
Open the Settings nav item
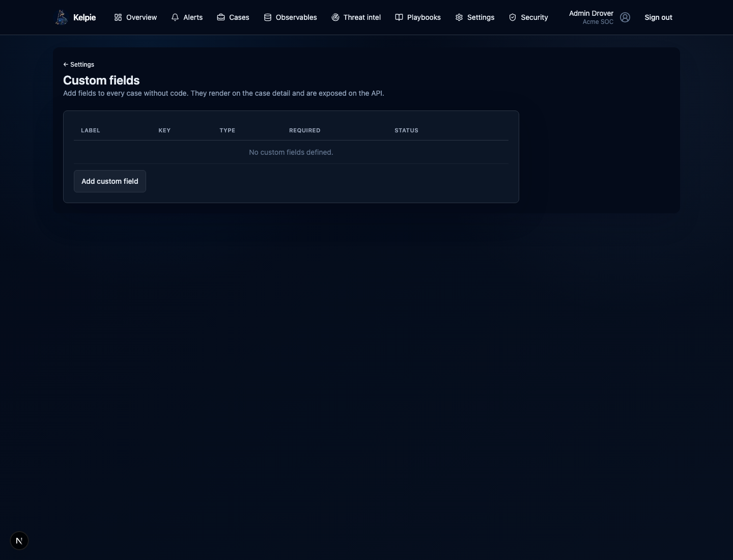pos(475,17)
